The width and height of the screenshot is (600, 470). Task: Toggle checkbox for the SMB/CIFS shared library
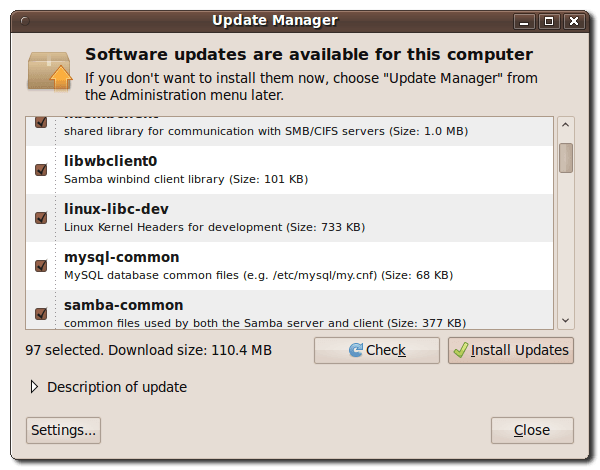coord(41,122)
